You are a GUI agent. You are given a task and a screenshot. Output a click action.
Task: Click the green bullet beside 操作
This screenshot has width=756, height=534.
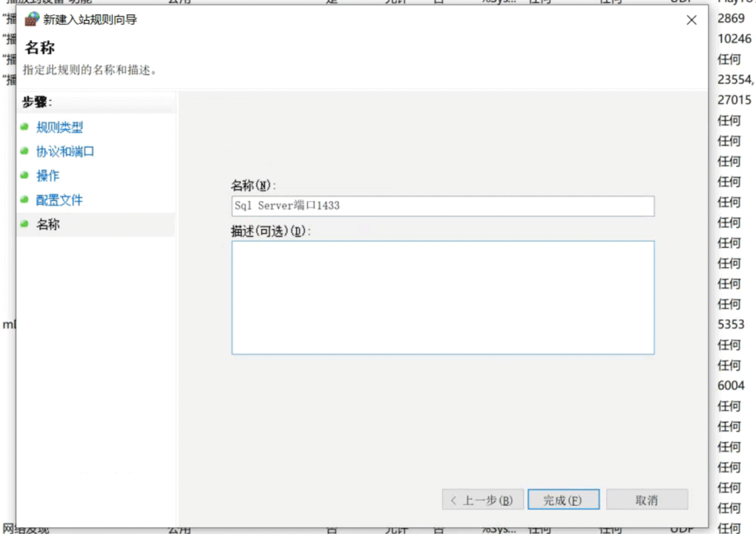click(x=24, y=175)
